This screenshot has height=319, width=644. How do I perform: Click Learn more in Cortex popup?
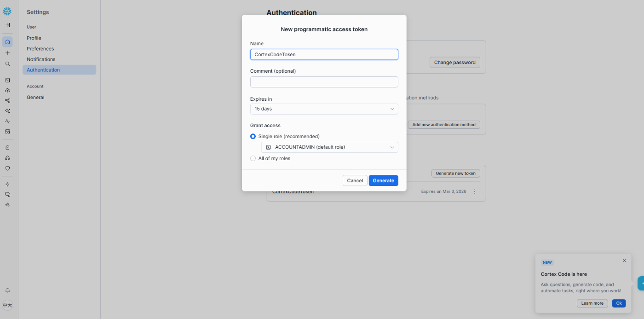pos(592,303)
